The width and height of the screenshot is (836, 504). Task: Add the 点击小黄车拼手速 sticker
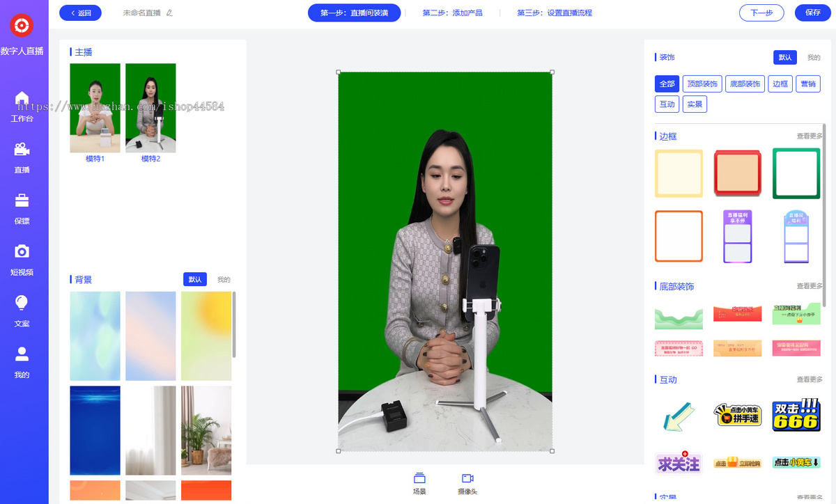click(x=737, y=416)
